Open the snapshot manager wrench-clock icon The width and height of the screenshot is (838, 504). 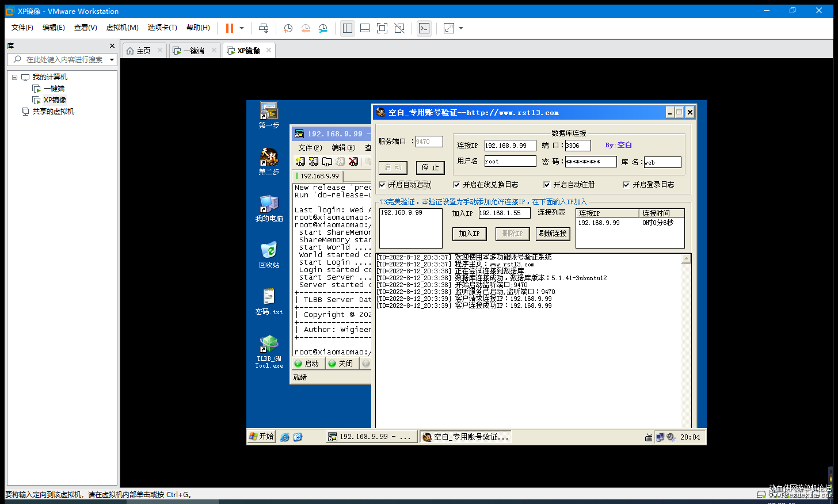pos(323,28)
